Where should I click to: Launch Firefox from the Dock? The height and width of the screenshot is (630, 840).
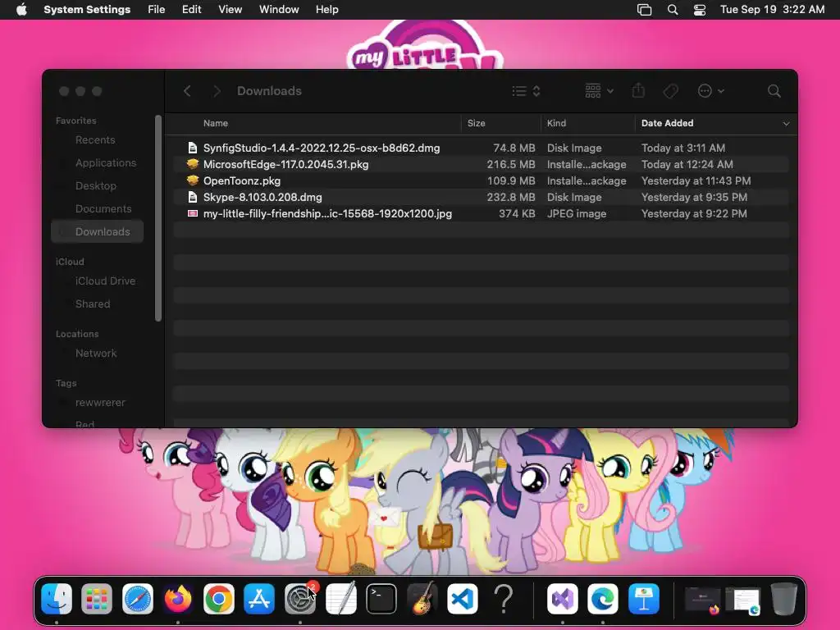click(178, 598)
